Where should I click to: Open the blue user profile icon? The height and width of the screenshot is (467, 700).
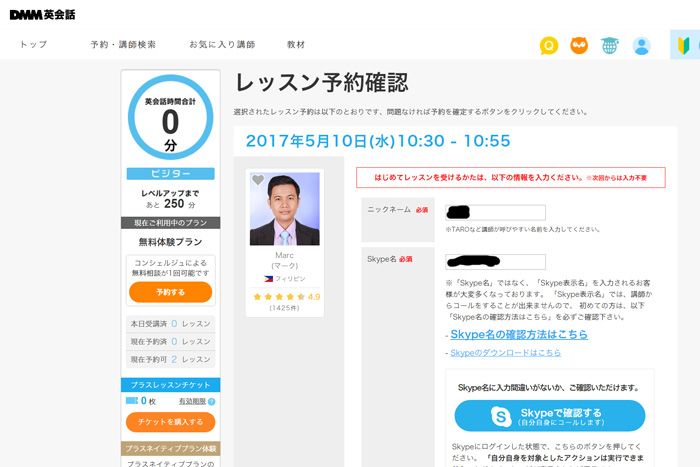[x=641, y=45]
